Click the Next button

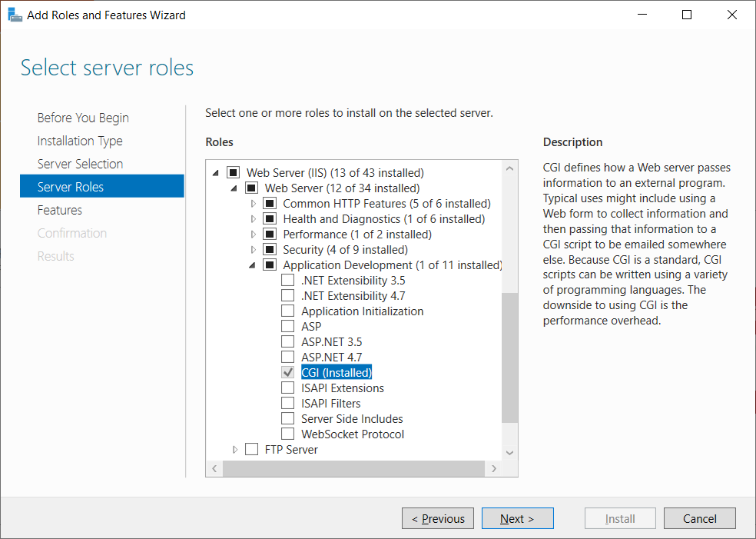(517, 518)
